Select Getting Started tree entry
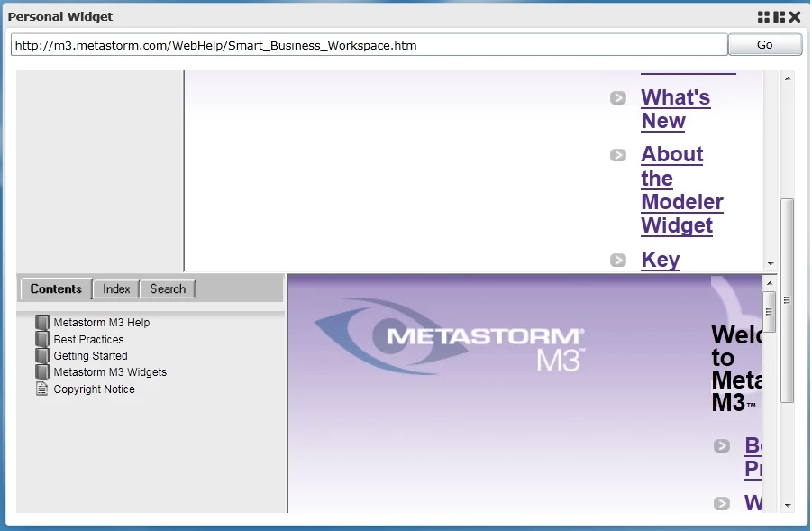The width and height of the screenshot is (812, 531). pyautogui.click(x=91, y=356)
